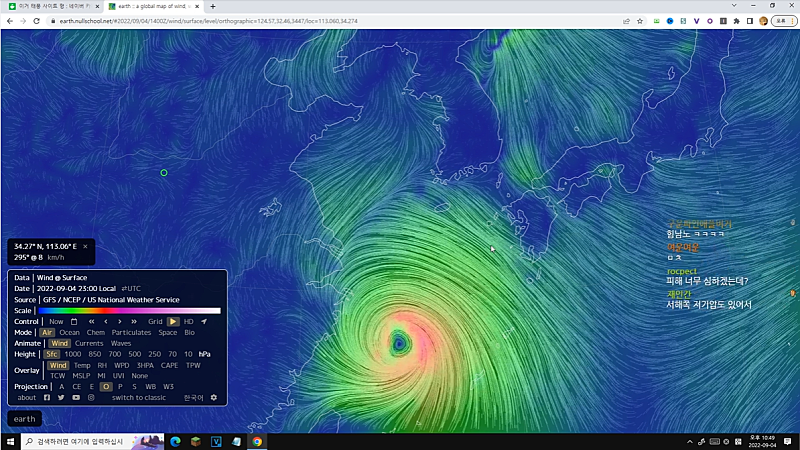Step forward one time increment

pyautogui.click(x=120, y=321)
